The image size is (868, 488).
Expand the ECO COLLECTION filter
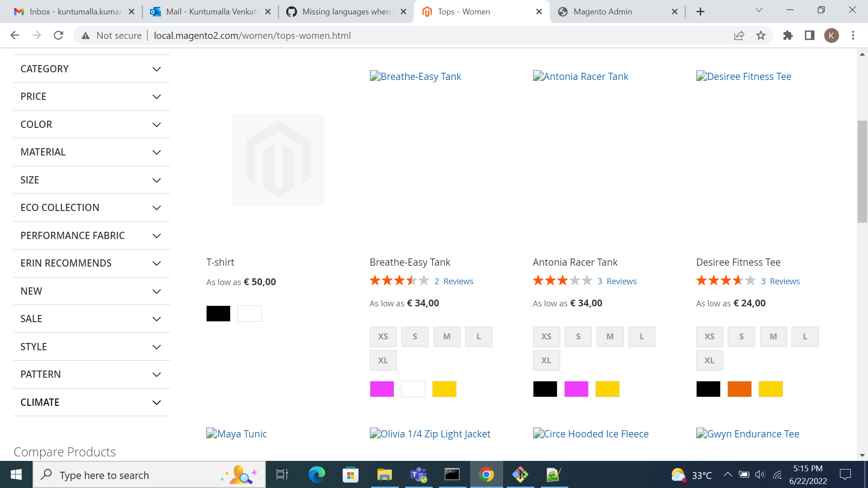pos(90,207)
